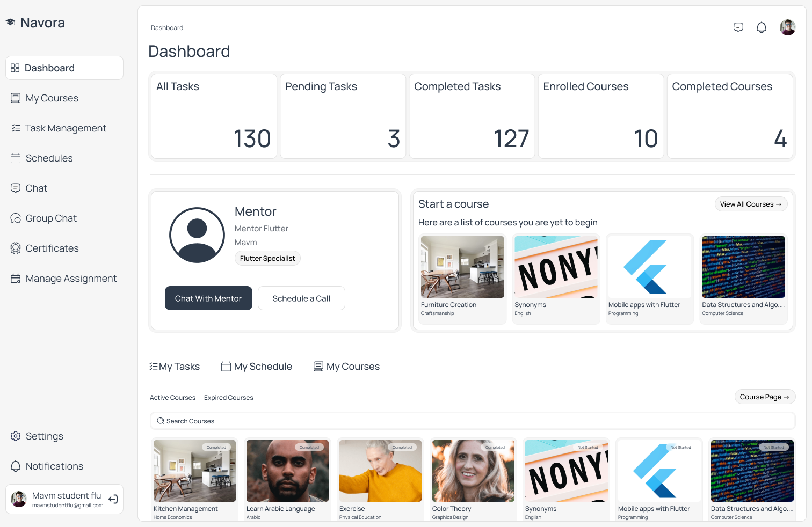
Task: Open the messages icon in the top bar
Action: (738, 27)
